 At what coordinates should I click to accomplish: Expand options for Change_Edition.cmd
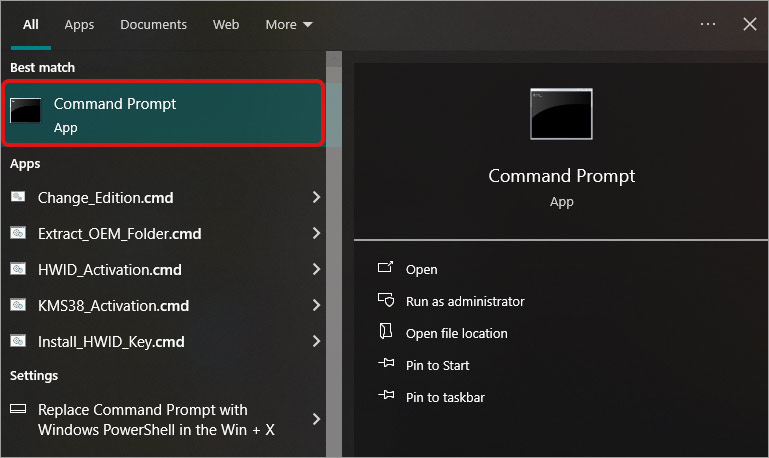coord(316,198)
